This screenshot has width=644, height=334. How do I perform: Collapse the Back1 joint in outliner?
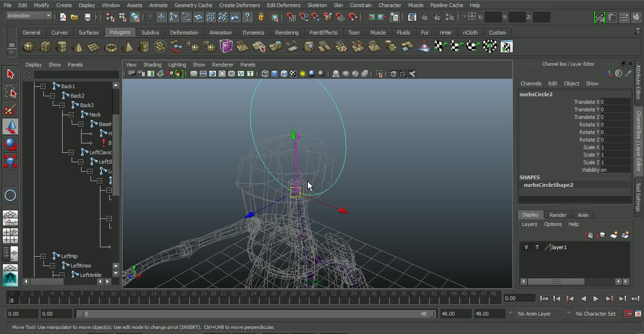coord(43,86)
